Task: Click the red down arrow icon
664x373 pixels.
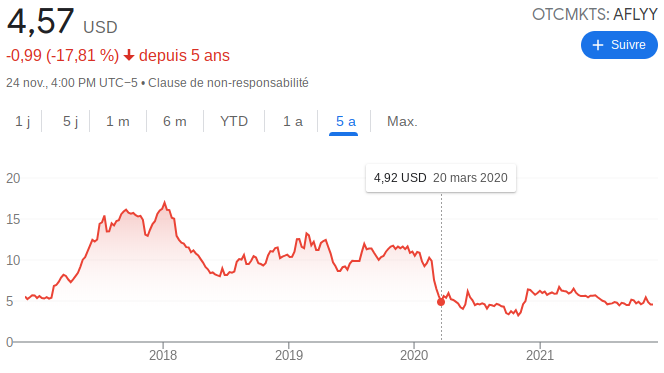Action: (129, 55)
